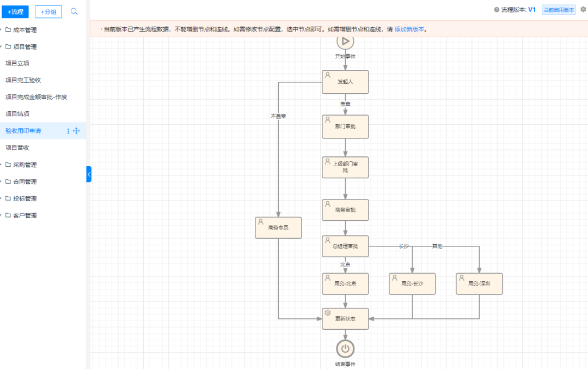Select the 更新状态 service node
Viewport: 588px width, 369px height.
[x=345, y=319]
